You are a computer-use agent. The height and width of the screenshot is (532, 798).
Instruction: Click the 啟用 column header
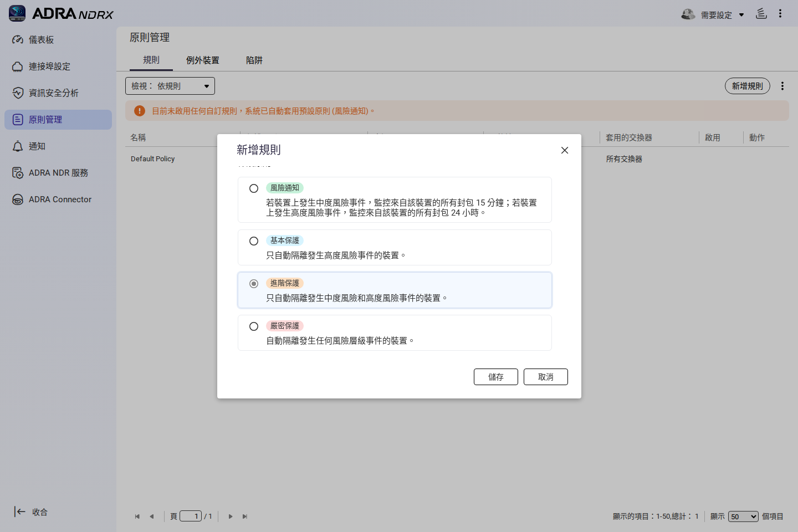(x=713, y=137)
